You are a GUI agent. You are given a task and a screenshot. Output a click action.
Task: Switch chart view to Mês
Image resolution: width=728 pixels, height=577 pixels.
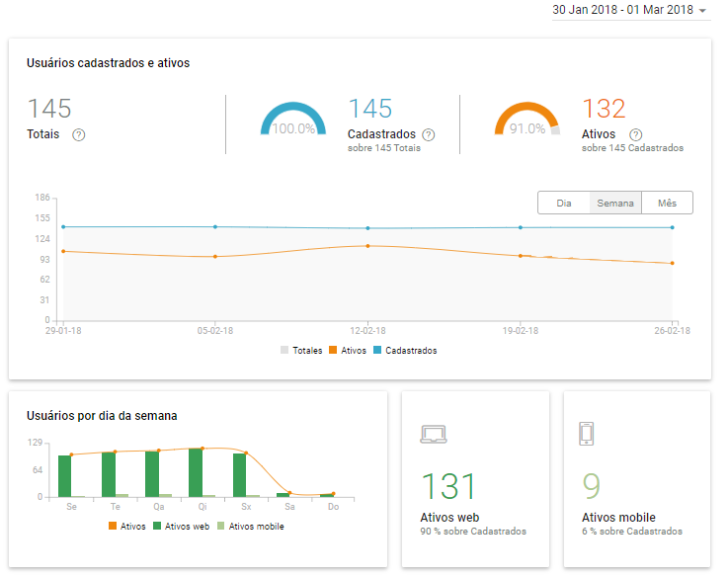point(668,203)
